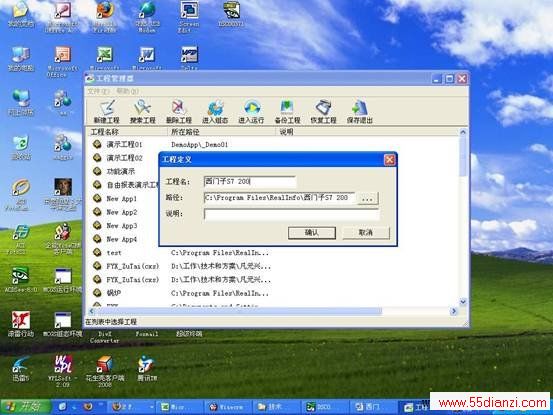Click the Mozilla Firefox desktop icon
The image size is (553, 415).
105,16
